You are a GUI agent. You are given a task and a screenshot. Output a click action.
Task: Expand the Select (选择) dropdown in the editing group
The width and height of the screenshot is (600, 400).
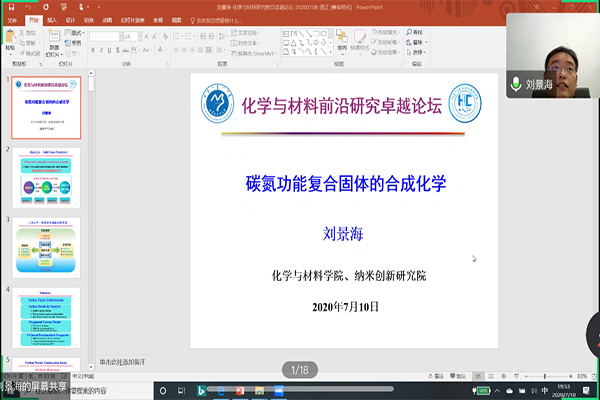420,50
